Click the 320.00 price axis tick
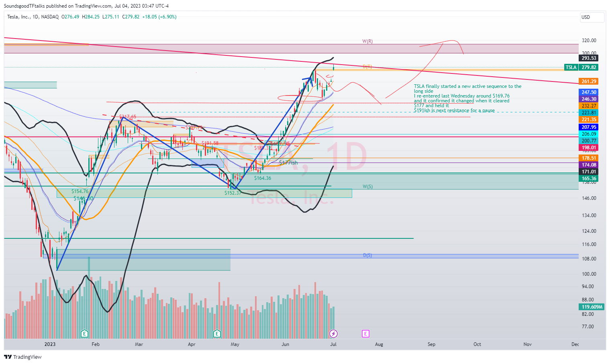Viewport: 610px width, 364px height. 589,41
